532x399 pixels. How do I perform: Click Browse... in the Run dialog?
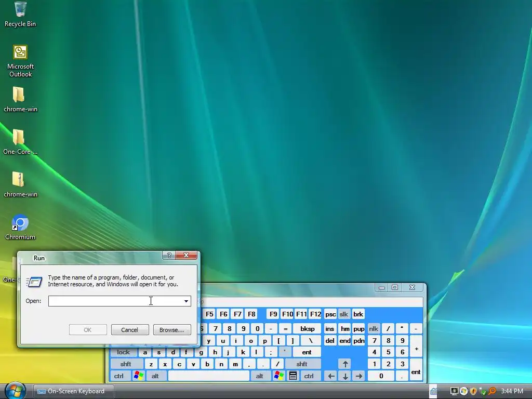[x=171, y=330]
